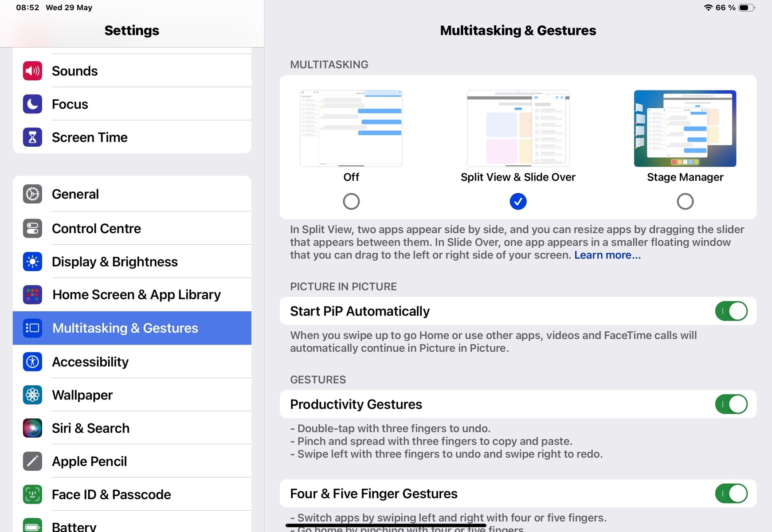Tap the Screen Time hourglass icon
The width and height of the screenshot is (772, 532).
point(32,137)
